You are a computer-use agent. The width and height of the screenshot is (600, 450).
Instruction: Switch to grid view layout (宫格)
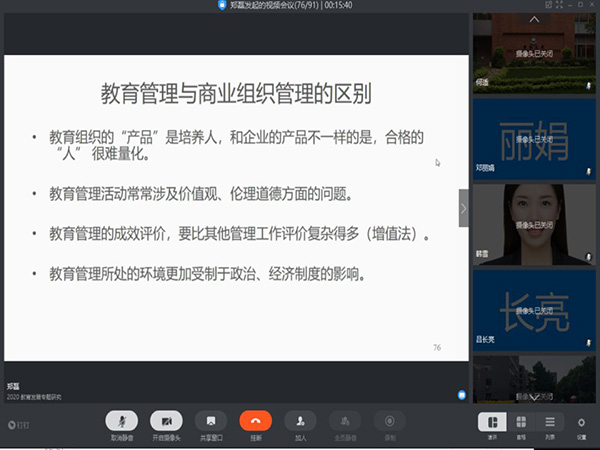521,422
